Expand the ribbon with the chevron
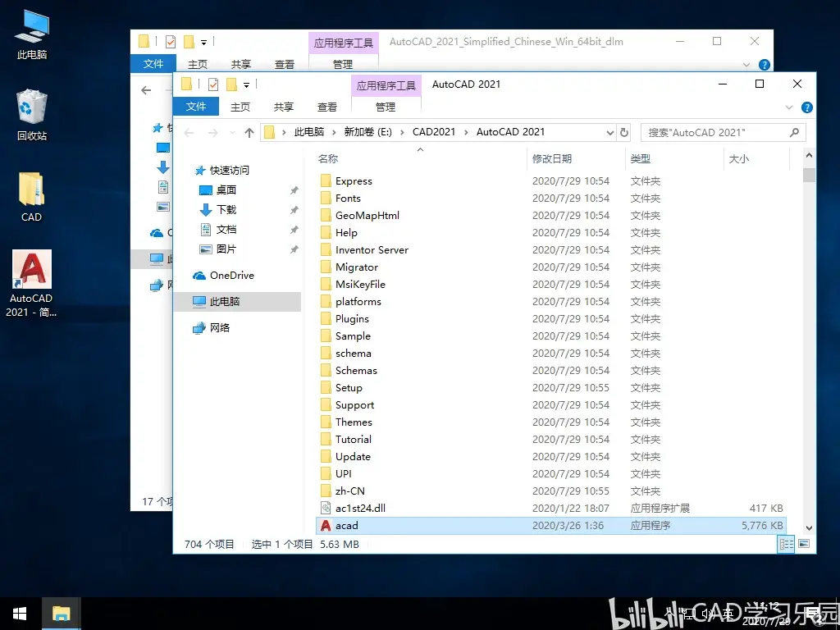Screen dimensions: 840x630 tap(789, 107)
